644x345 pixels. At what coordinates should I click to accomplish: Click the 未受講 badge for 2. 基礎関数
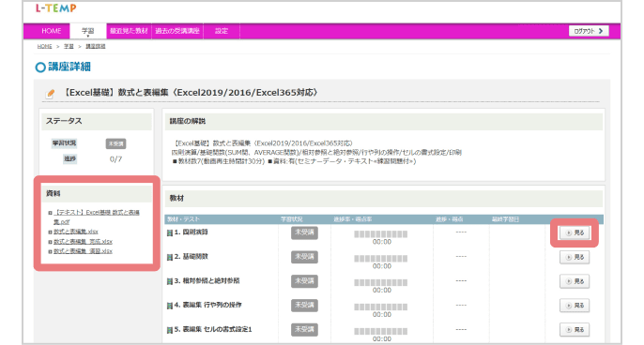tap(304, 257)
